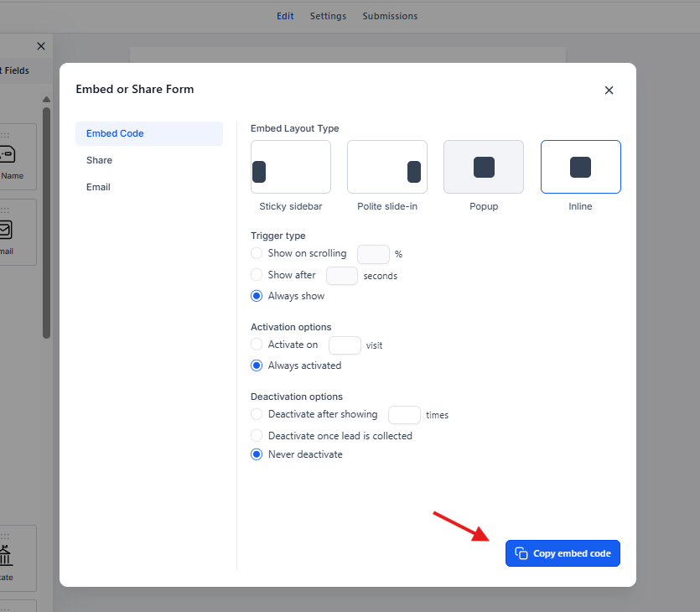
Task: Focus the Deactivate after showing times field
Action: tap(404, 415)
